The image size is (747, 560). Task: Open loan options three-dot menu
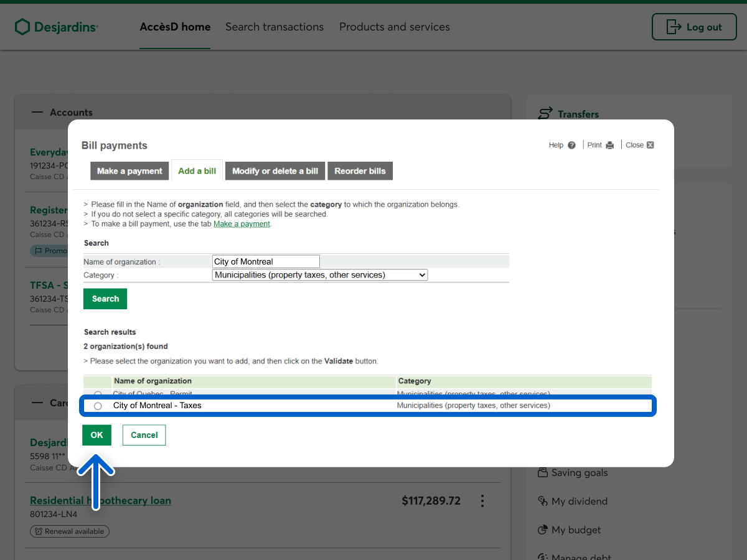click(482, 501)
